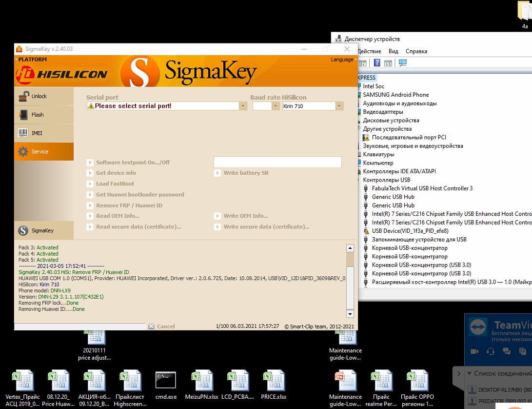Select Intel Soc in device tree
The image size is (532, 409).
point(374,86)
